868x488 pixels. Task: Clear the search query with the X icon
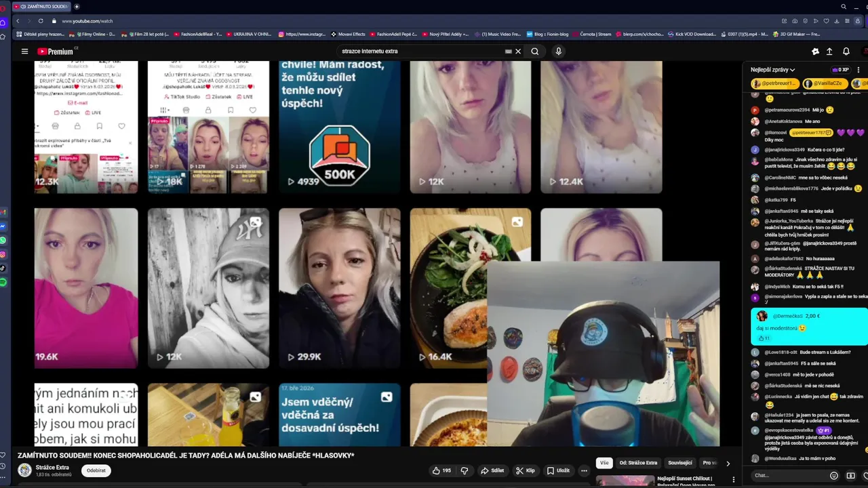click(518, 52)
